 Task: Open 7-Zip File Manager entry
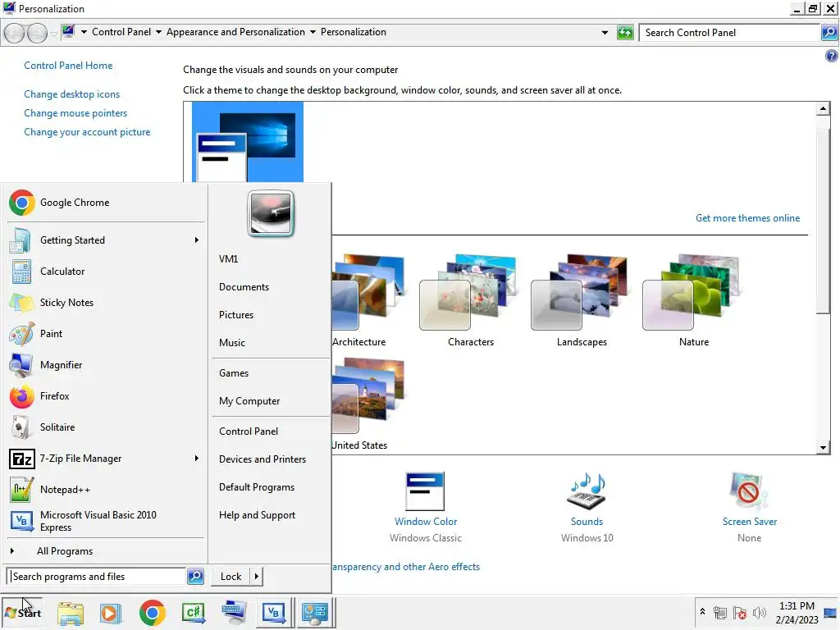point(106,459)
